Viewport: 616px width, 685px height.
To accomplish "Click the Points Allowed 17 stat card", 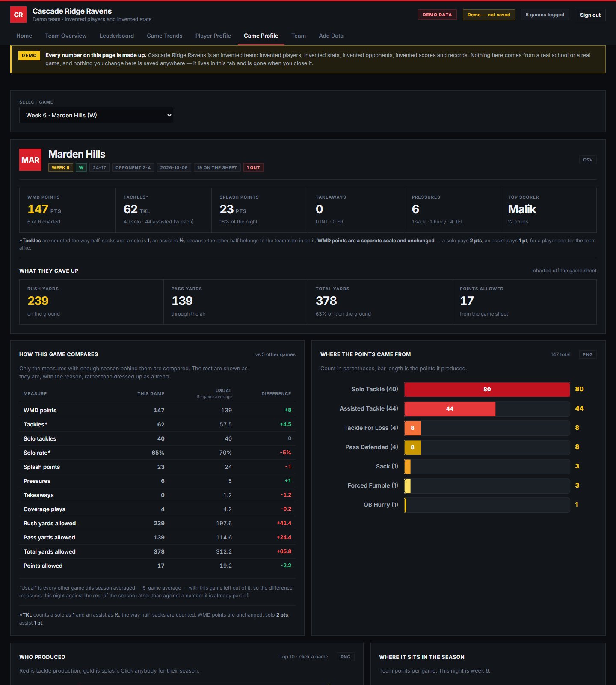I will [x=524, y=302].
